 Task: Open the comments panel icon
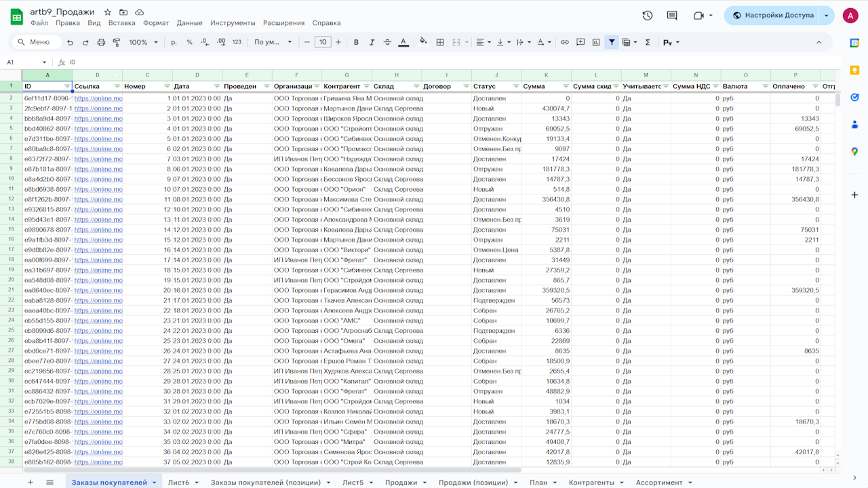point(672,16)
